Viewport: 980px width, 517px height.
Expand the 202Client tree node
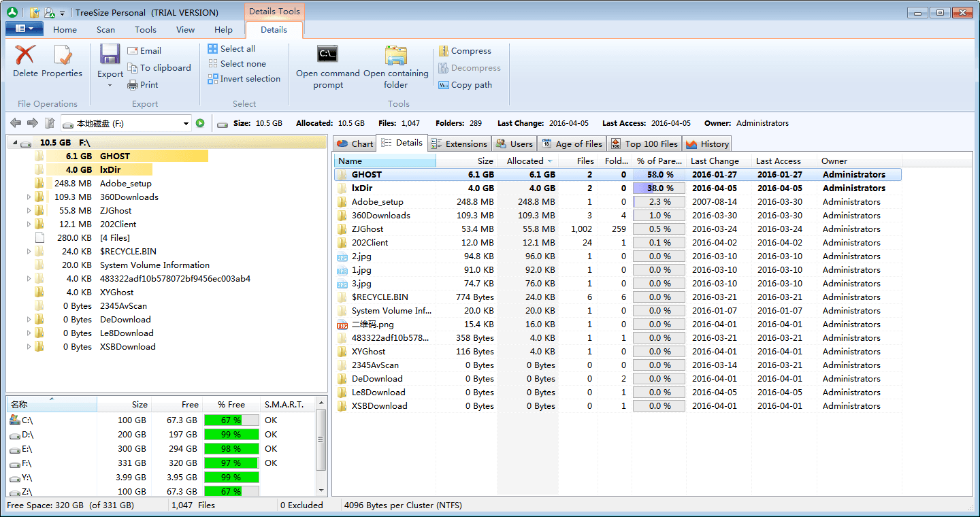29,224
